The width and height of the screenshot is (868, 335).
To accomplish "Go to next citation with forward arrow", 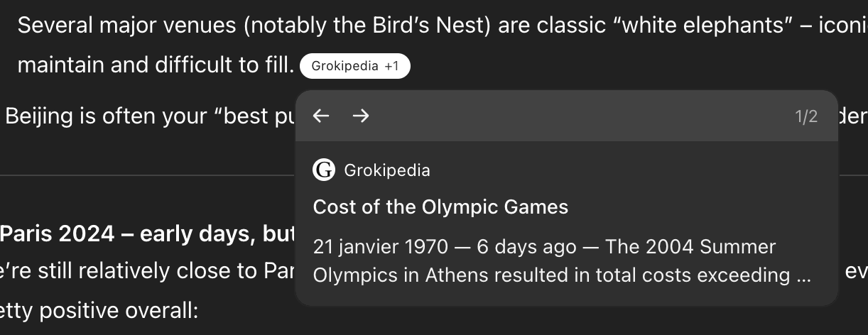I will pyautogui.click(x=361, y=116).
